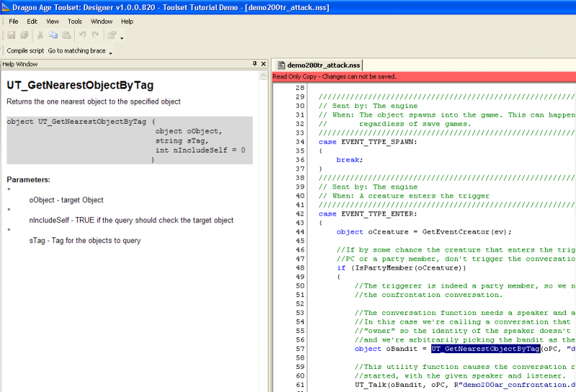The width and height of the screenshot is (576, 392).
Task: Click the Dragon Age Toolset title icon
Action: tap(6, 6)
